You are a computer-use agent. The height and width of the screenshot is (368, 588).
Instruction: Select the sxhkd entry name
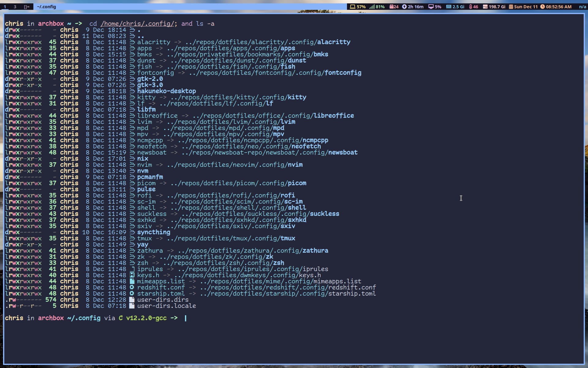click(x=146, y=220)
